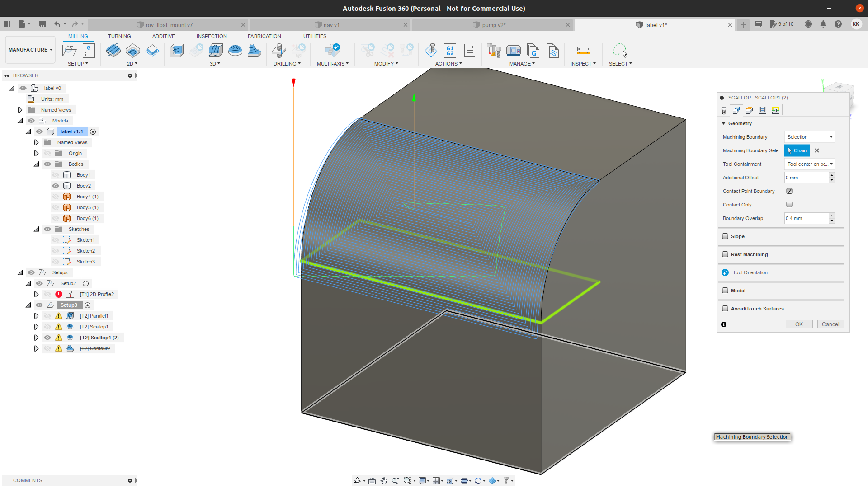Image resolution: width=868 pixels, height=488 pixels.
Task: Toggle visibility eye of Body2
Action: [56, 186]
